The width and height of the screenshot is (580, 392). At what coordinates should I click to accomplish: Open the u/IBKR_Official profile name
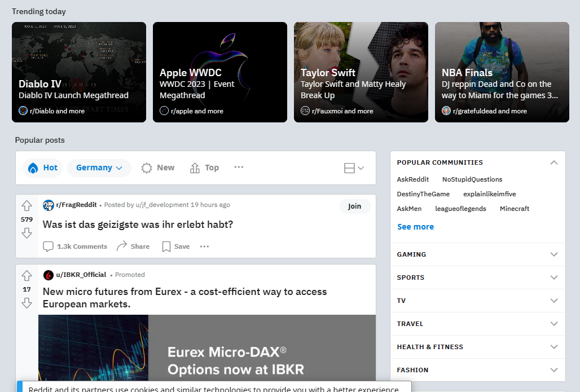(81, 275)
